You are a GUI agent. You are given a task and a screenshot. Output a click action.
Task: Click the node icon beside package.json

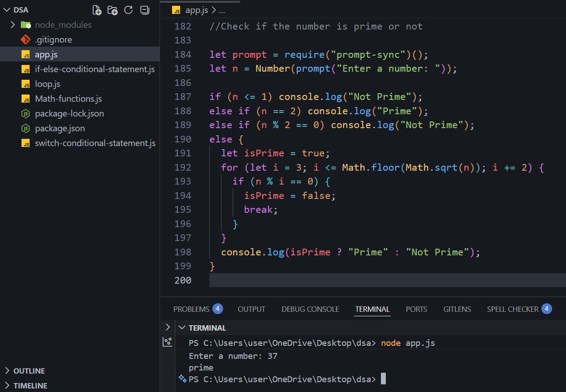pyautogui.click(x=26, y=128)
